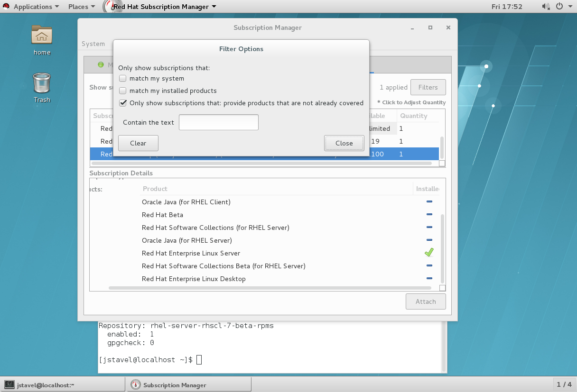
Task: Click the Clear button in Filter Options
Action: point(138,143)
